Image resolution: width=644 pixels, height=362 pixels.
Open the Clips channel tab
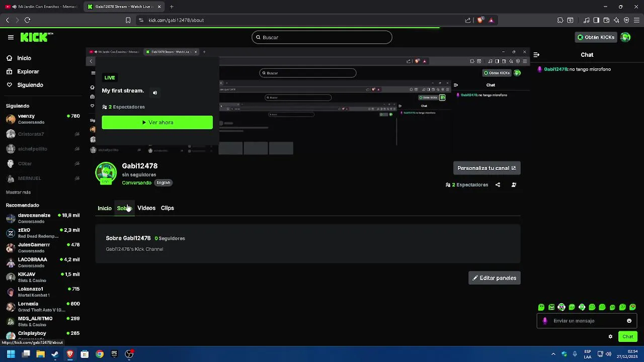[x=168, y=208]
